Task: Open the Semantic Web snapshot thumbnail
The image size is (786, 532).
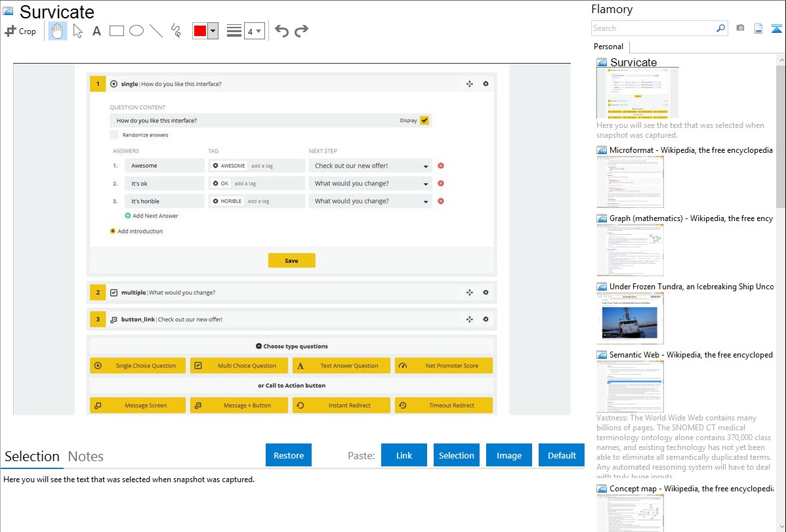Action: click(630, 386)
